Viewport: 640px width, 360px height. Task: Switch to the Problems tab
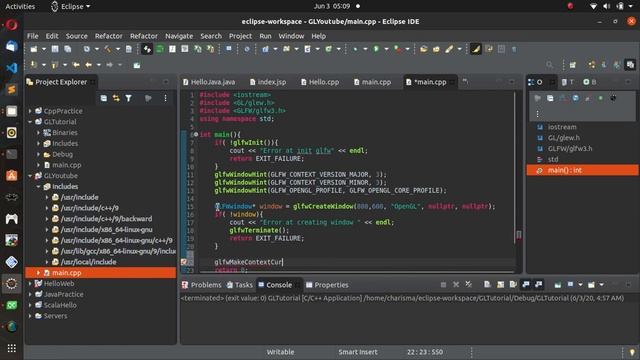click(201, 285)
